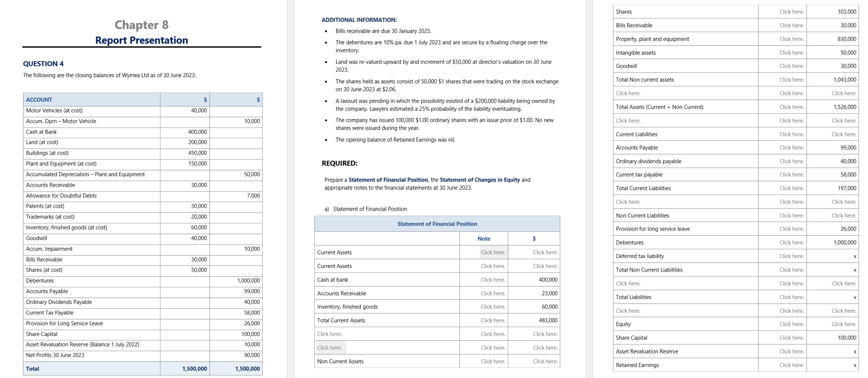The image size is (868, 378).
Task: Click Note placeholder in Cash at bank row
Action: (x=493, y=280)
